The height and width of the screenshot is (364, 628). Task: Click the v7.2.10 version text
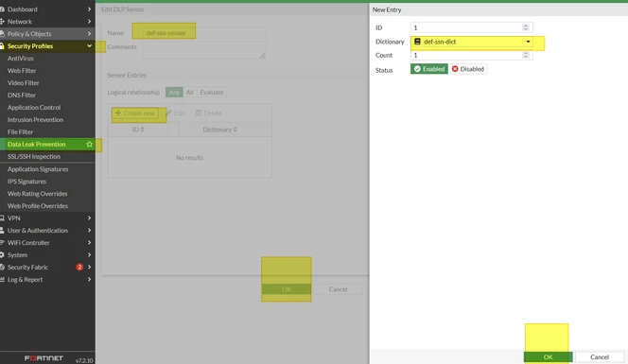click(84, 360)
